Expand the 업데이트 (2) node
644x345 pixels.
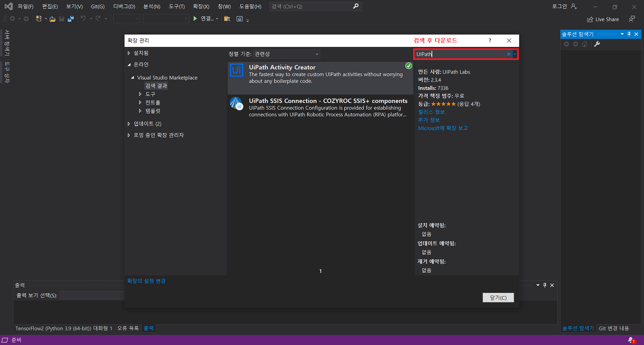(x=128, y=124)
